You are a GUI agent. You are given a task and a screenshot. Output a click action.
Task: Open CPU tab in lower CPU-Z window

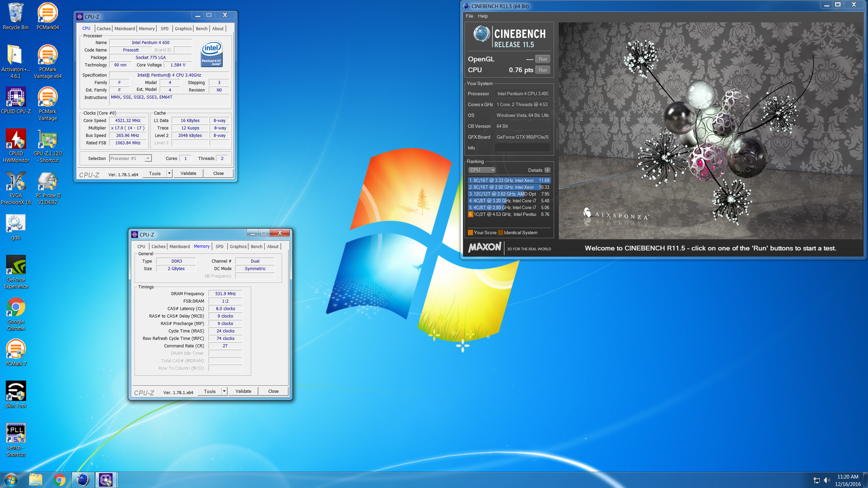tap(141, 246)
